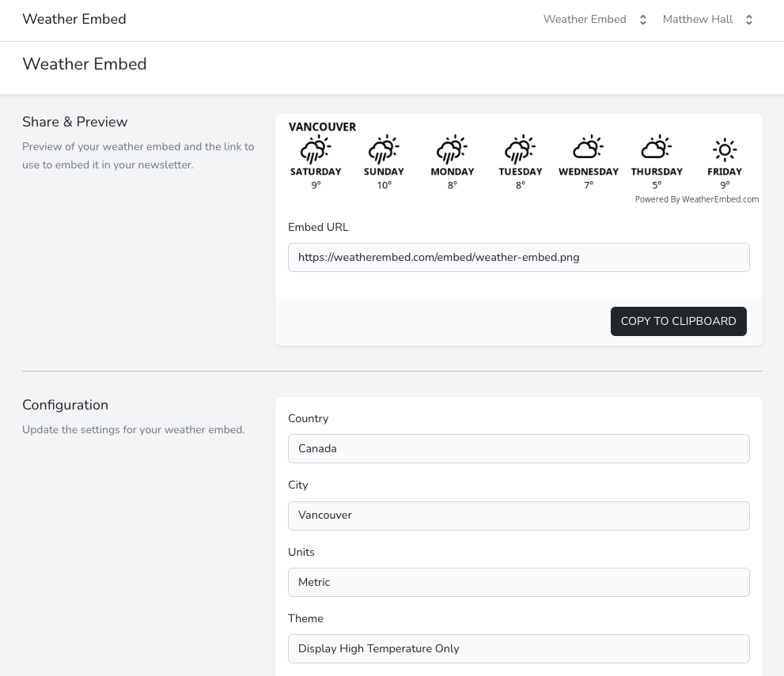Select the Embed URL text field
This screenshot has height=676, width=784.
point(518,257)
